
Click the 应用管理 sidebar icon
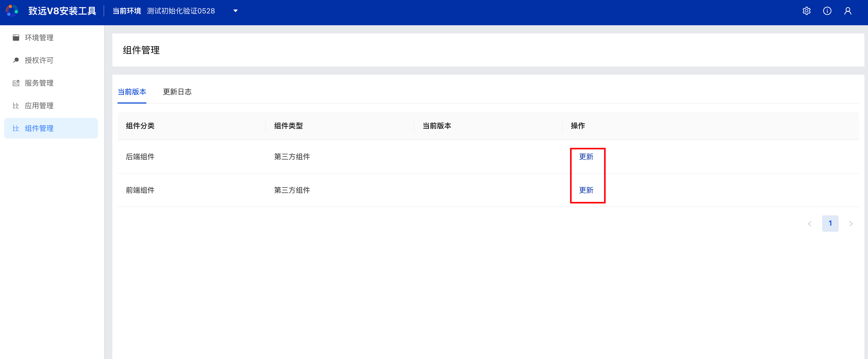(16, 106)
